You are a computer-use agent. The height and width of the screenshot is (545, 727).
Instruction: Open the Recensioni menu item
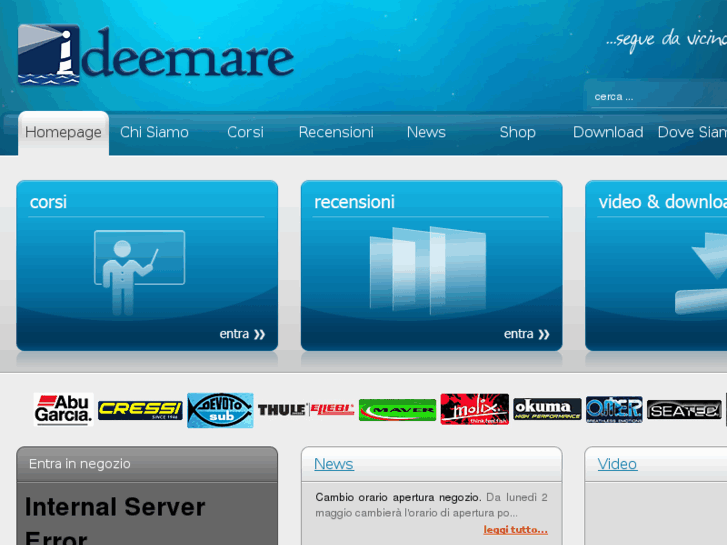[336, 133]
